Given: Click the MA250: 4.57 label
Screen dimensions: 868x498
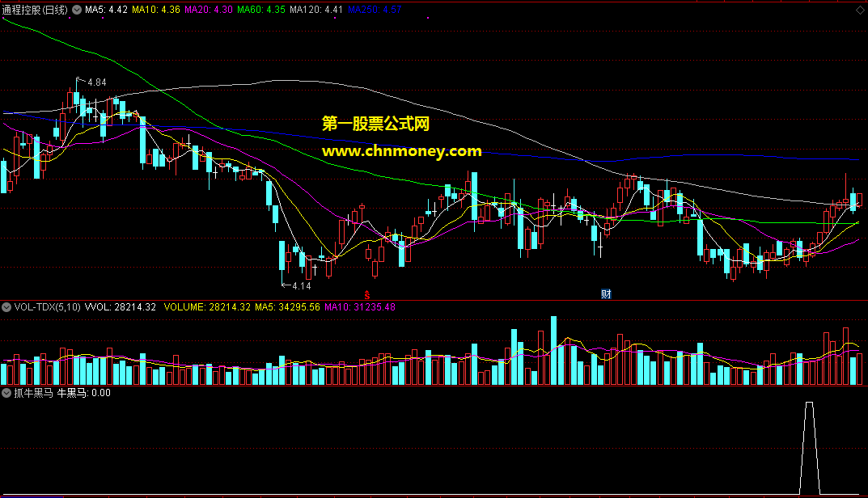Looking at the screenshot, I should click(375, 10).
